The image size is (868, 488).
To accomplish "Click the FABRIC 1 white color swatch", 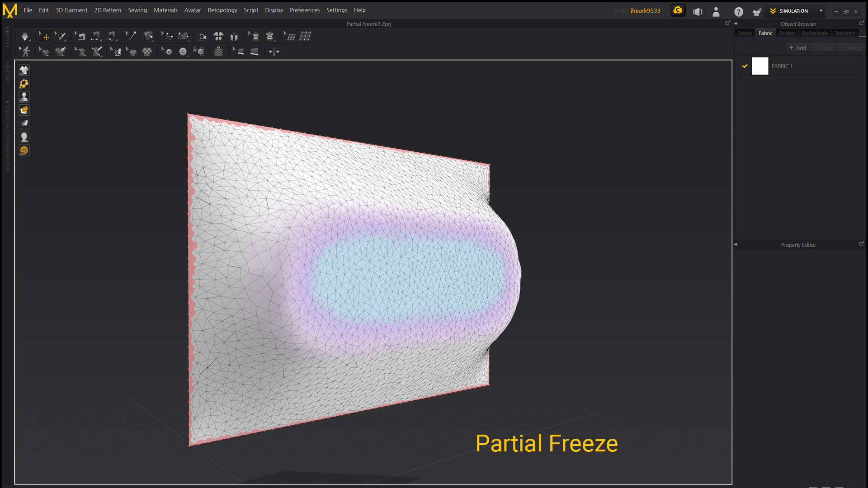I will pos(760,66).
